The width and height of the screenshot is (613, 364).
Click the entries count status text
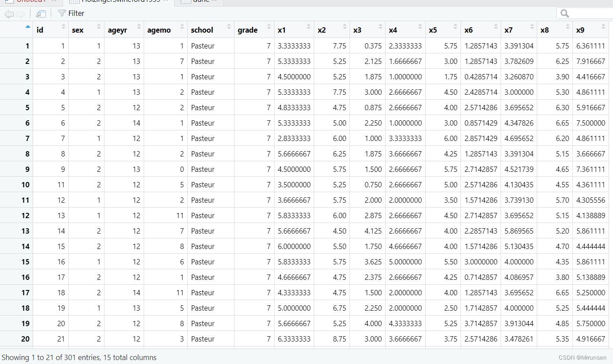[79, 357]
